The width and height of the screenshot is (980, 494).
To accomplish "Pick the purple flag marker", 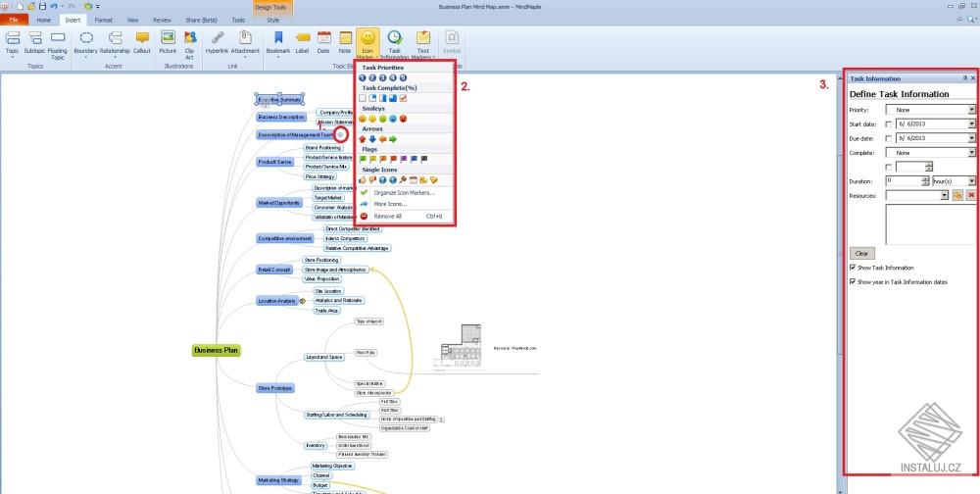I will 403,160.
